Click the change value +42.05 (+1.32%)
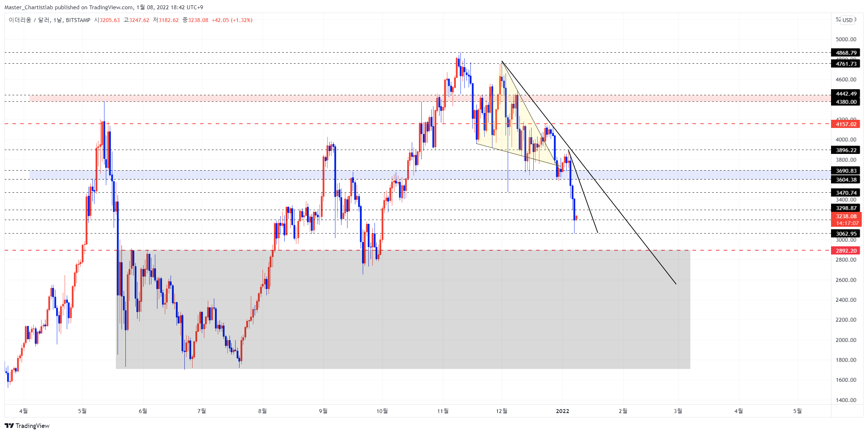This screenshot has height=434, width=868. pos(232,20)
